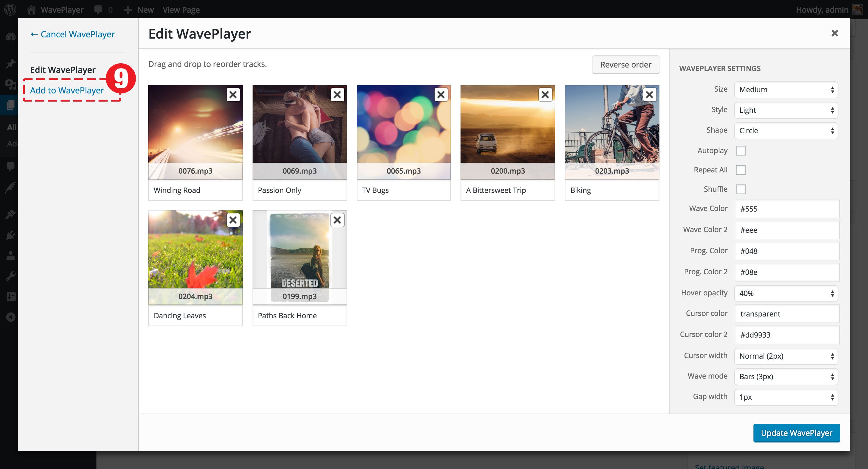
Task: Click the Reverse order button
Action: 625,65
